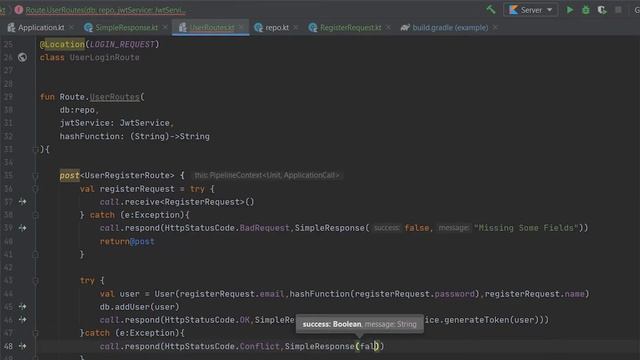Click HttpStatusCode.Conflict on line 48

[222, 346]
